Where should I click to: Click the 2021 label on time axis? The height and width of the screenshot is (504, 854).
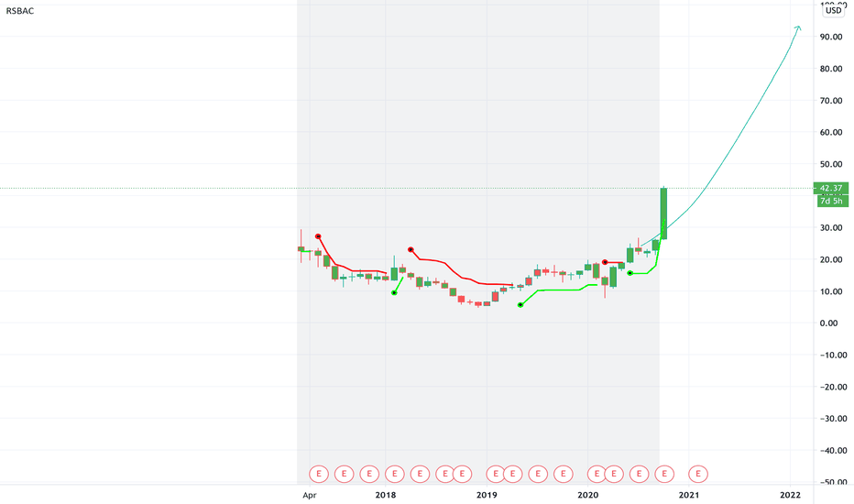689,495
